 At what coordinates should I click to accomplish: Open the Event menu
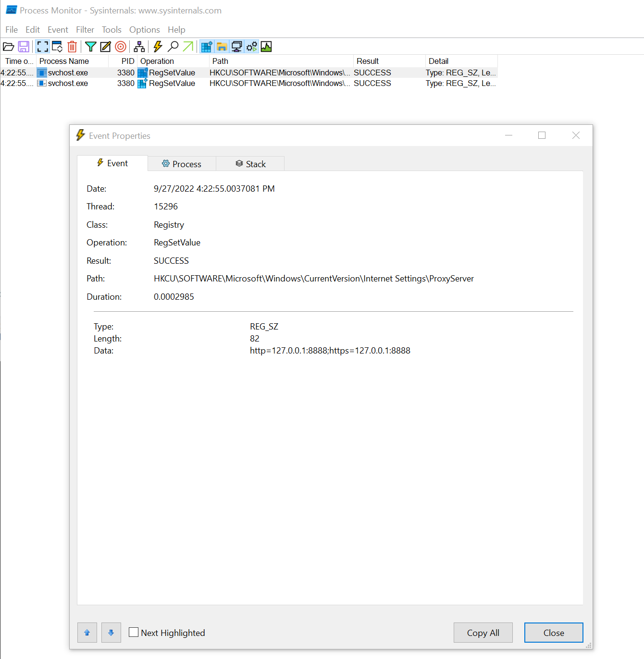58,30
